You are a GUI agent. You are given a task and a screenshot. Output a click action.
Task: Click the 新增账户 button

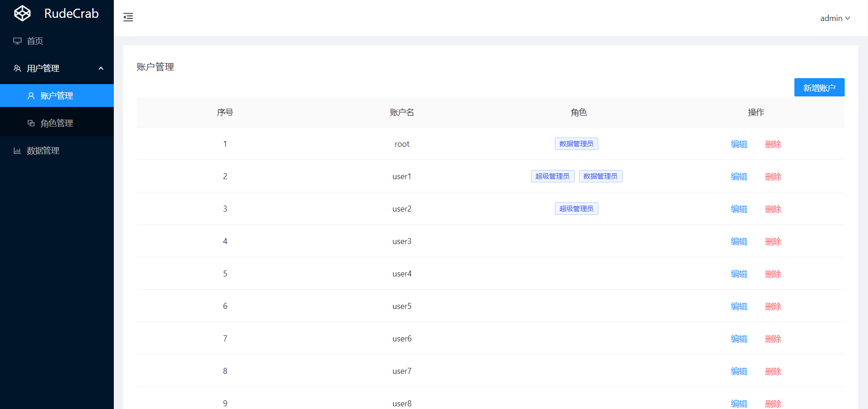click(x=819, y=87)
